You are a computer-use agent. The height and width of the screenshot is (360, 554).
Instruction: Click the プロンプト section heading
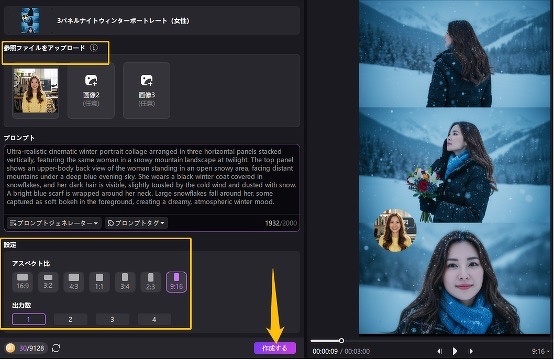(19, 138)
